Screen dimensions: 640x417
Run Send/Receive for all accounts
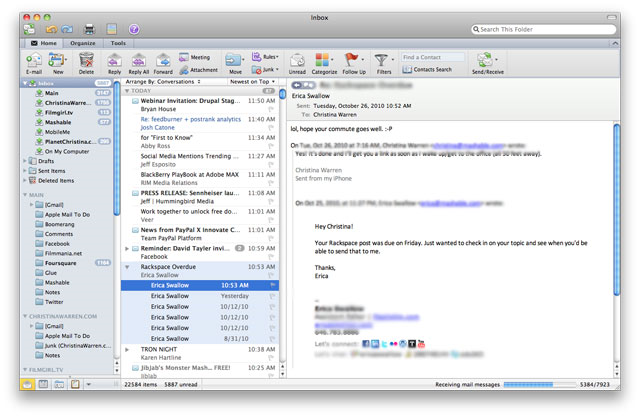tap(488, 64)
